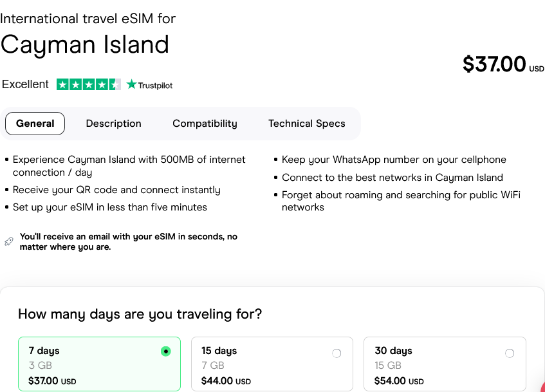Click the Cayman Island heading

tap(84, 44)
